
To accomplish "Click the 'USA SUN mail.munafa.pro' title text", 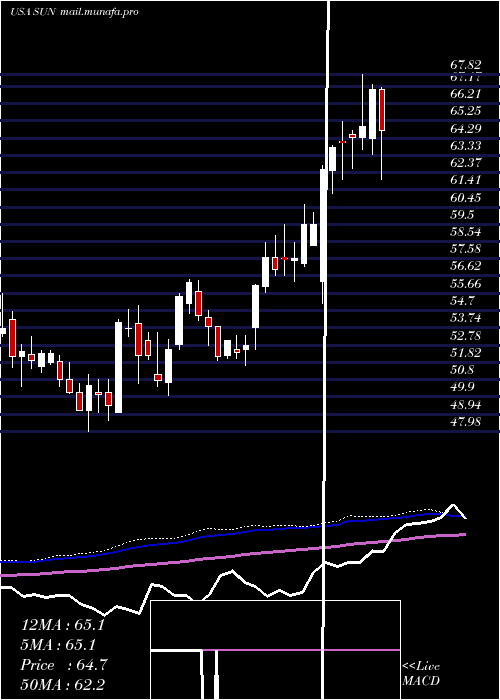I will pyautogui.click(x=74, y=12).
